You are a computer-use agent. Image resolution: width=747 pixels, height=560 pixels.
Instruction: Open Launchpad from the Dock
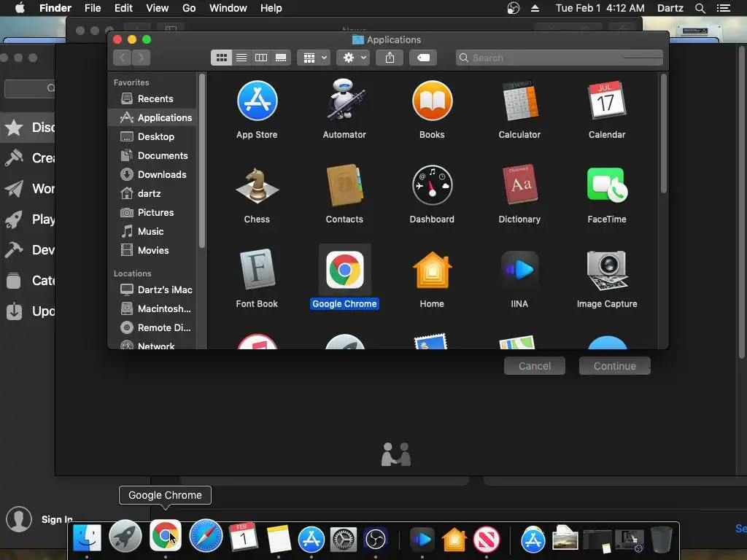click(125, 537)
